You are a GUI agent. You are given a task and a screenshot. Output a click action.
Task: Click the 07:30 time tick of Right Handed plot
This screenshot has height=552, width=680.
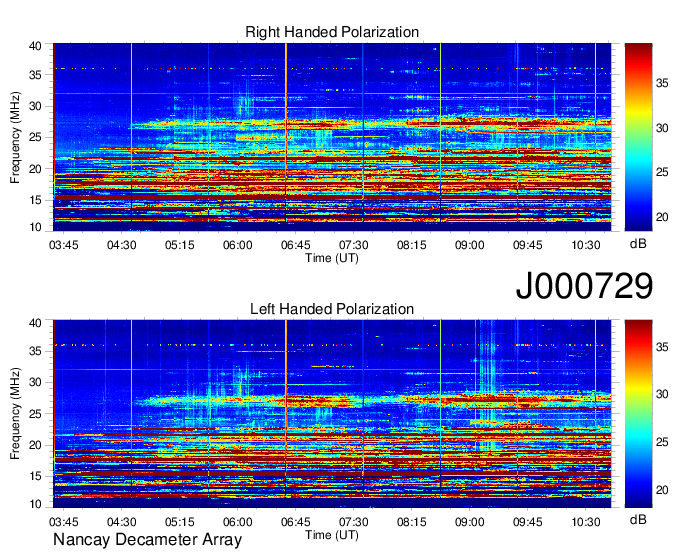[353, 245]
